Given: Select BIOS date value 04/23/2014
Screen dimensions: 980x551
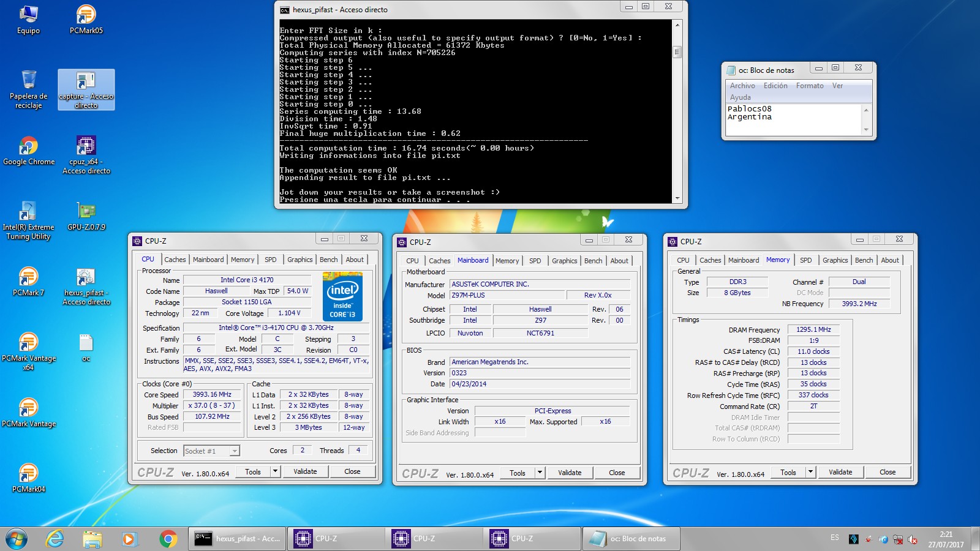Looking at the screenshot, I should pos(540,384).
